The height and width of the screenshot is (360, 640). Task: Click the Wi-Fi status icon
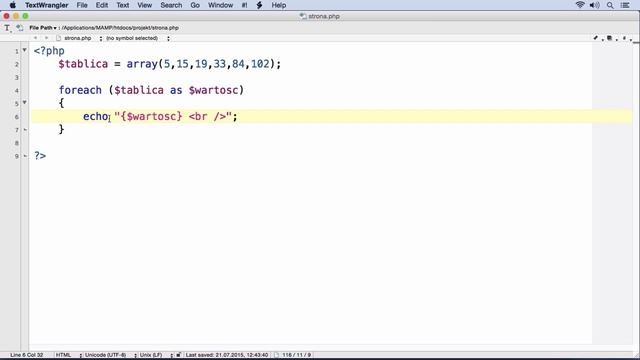(x=580, y=5)
